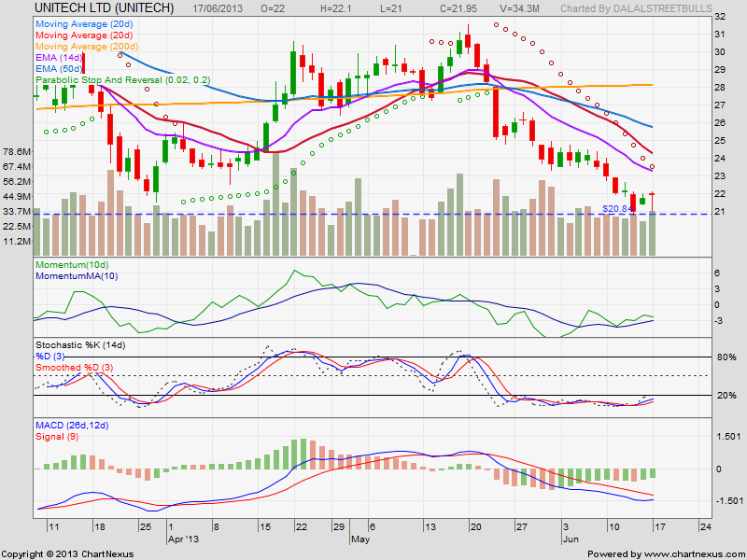Open the www.chartnexus.com footer link

point(694,554)
